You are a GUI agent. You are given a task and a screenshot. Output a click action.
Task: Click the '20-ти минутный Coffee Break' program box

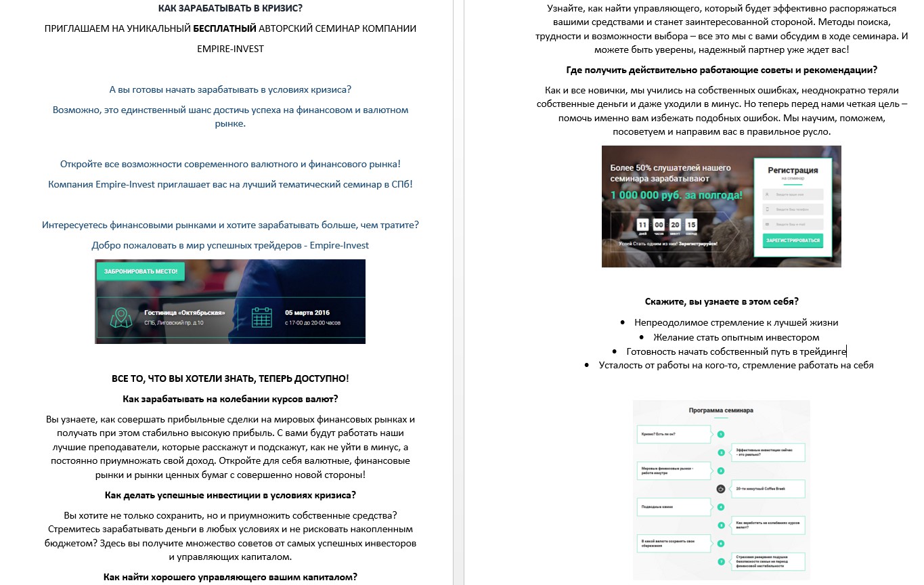[x=767, y=489]
